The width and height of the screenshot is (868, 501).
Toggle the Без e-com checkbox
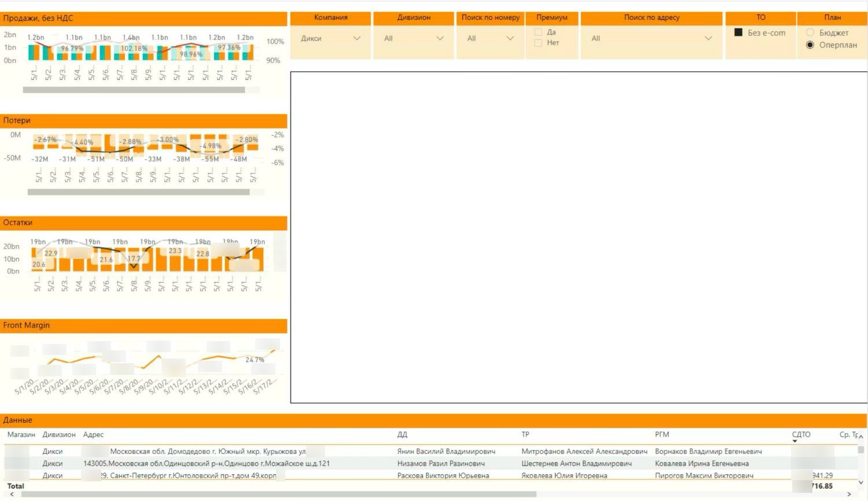pos(738,32)
